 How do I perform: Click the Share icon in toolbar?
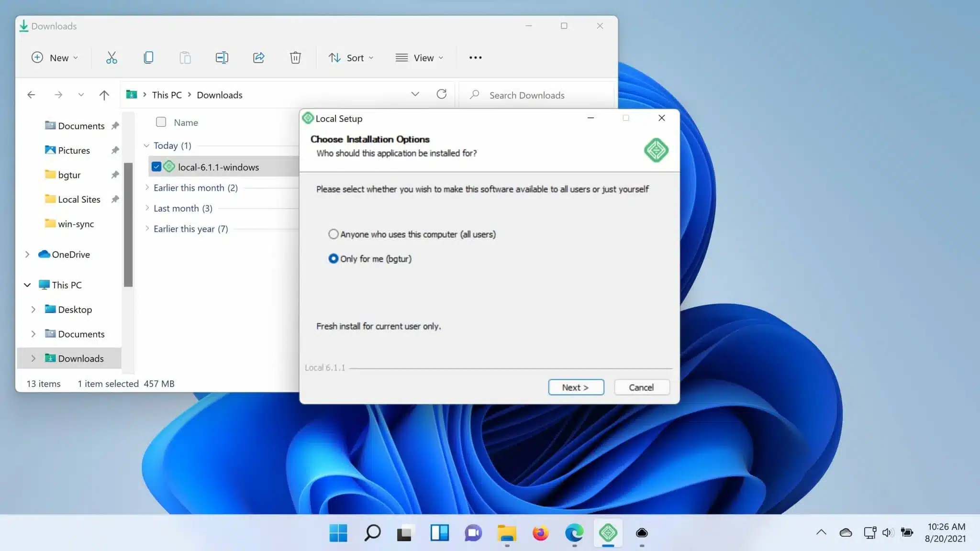[258, 58]
